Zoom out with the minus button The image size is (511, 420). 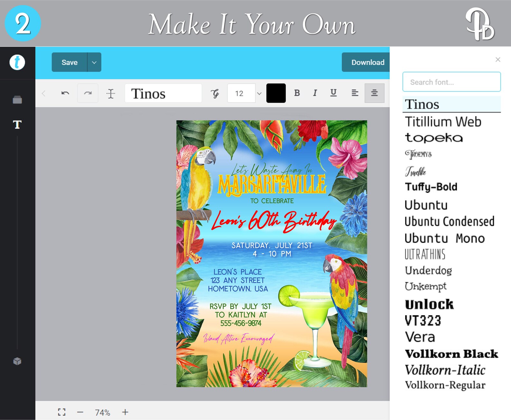click(80, 412)
